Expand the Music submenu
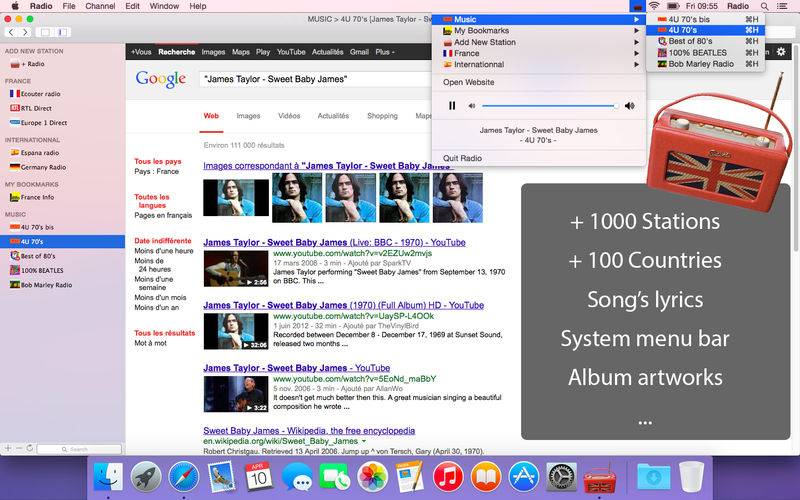The width and height of the screenshot is (800, 500). (x=538, y=19)
